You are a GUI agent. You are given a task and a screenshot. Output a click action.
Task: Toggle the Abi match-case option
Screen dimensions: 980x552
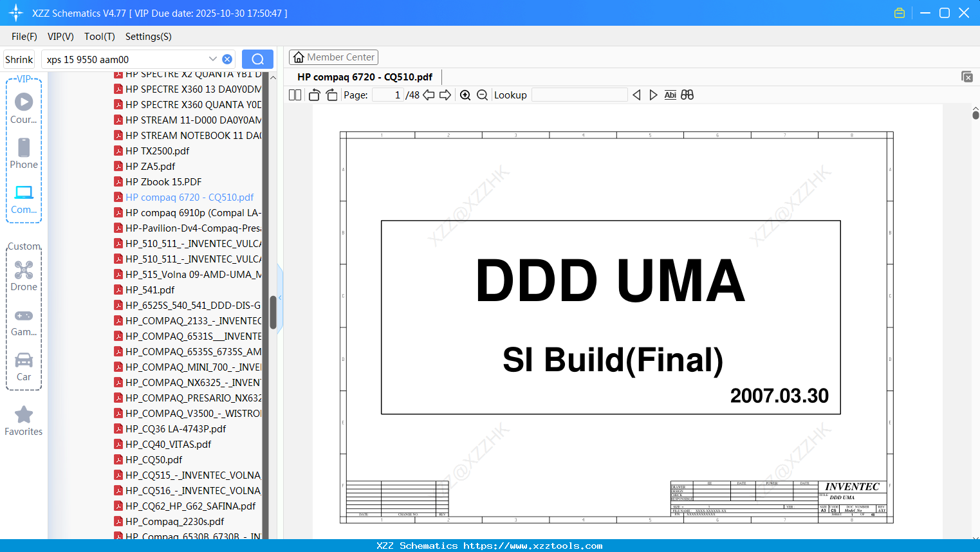pyautogui.click(x=670, y=95)
